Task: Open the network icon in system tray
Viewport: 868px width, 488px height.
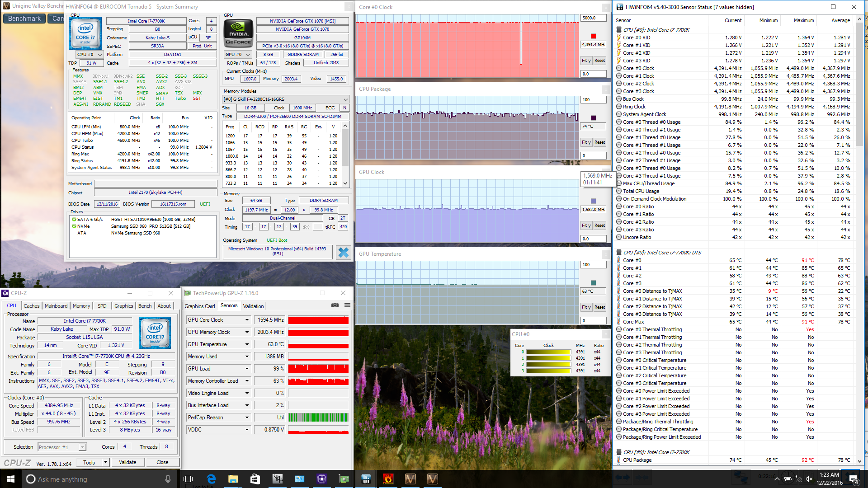Action: tap(798, 479)
